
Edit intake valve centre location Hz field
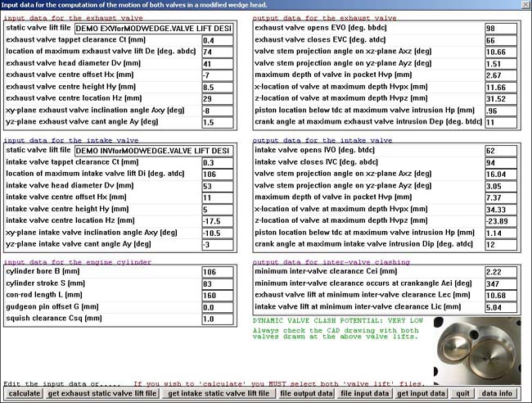click(x=218, y=221)
